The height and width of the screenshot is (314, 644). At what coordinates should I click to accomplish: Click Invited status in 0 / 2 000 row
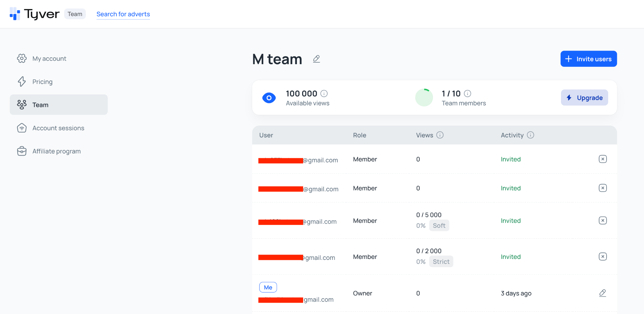(511, 257)
